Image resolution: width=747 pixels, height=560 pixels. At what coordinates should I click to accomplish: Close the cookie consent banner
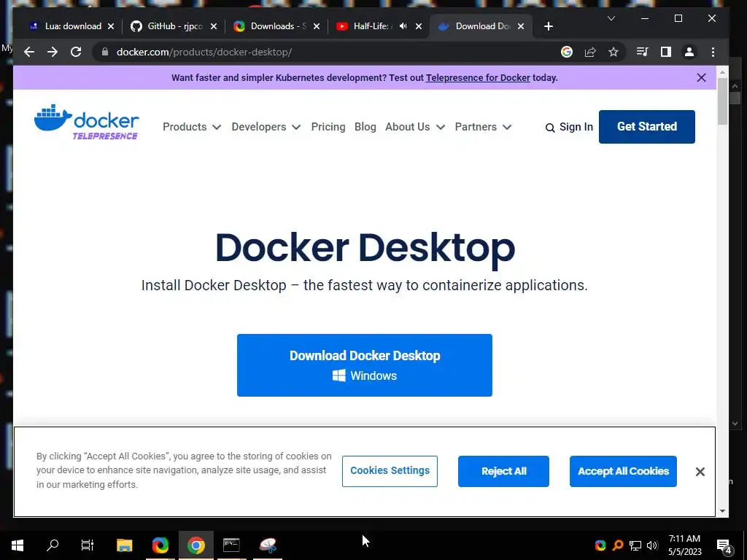pyautogui.click(x=700, y=472)
